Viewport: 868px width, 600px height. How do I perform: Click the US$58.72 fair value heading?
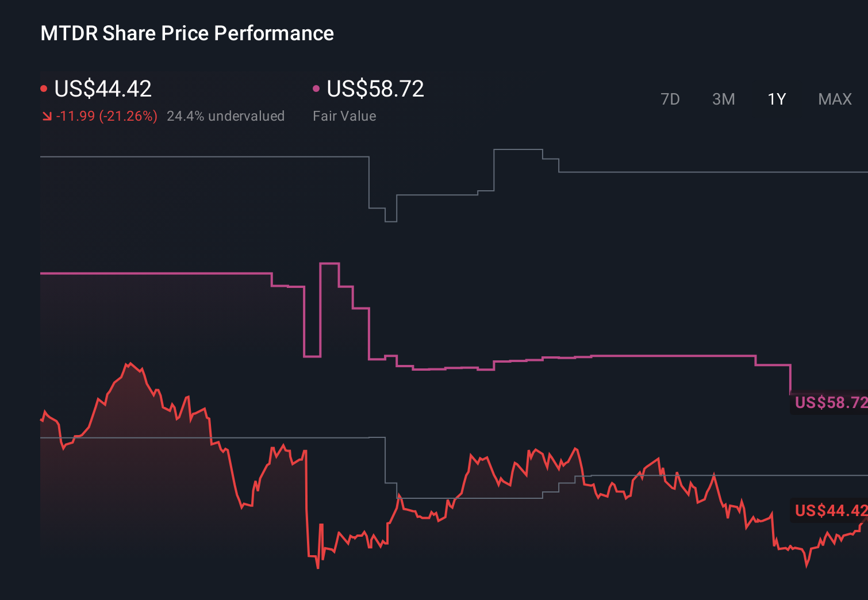pos(375,89)
